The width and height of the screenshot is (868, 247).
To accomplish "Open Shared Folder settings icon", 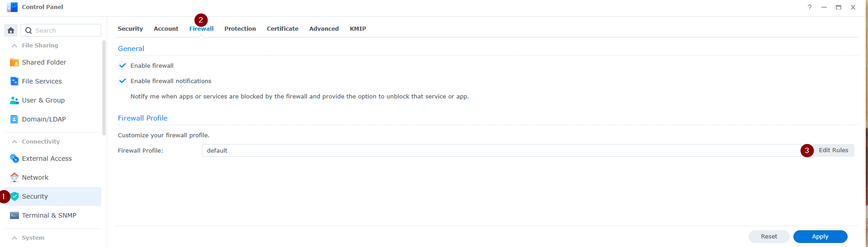I will pos(14,62).
